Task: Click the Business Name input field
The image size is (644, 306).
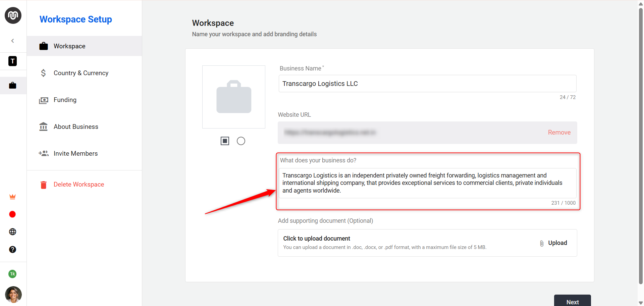Action: click(x=427, y=84)
